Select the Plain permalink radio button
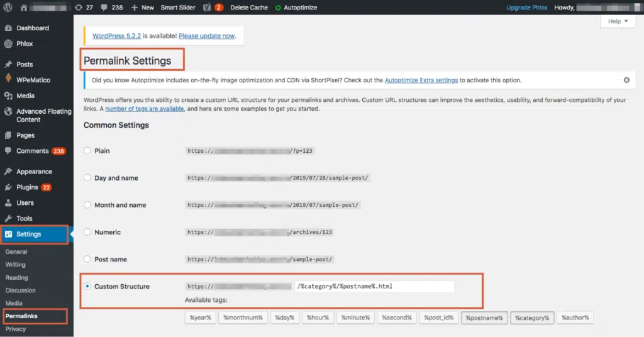This screenshot has width=644, height=337. coord(87,151)
